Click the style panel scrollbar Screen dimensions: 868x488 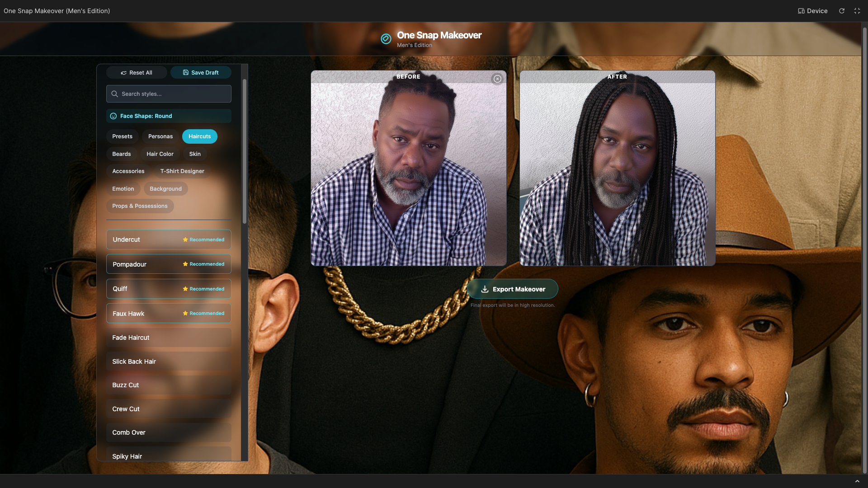click(x=245, y=151)
